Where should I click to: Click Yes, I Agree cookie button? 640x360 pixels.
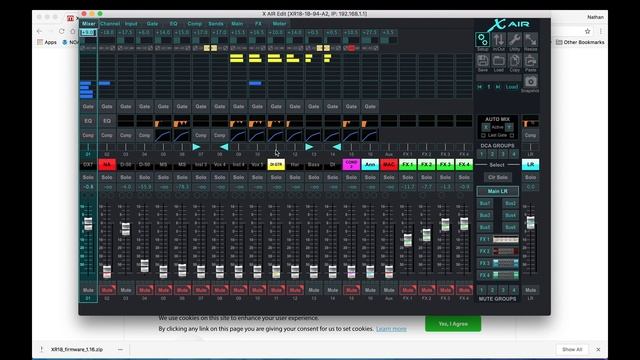(453, 324)
